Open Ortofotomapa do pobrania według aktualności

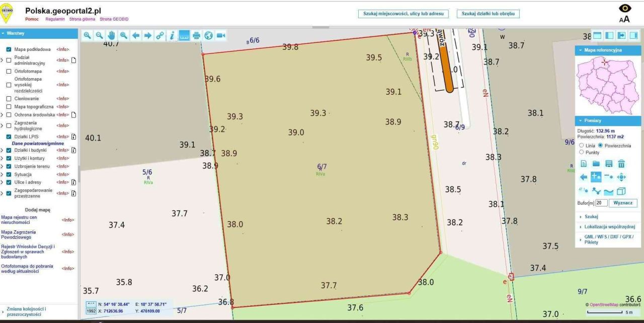[27, 269]
